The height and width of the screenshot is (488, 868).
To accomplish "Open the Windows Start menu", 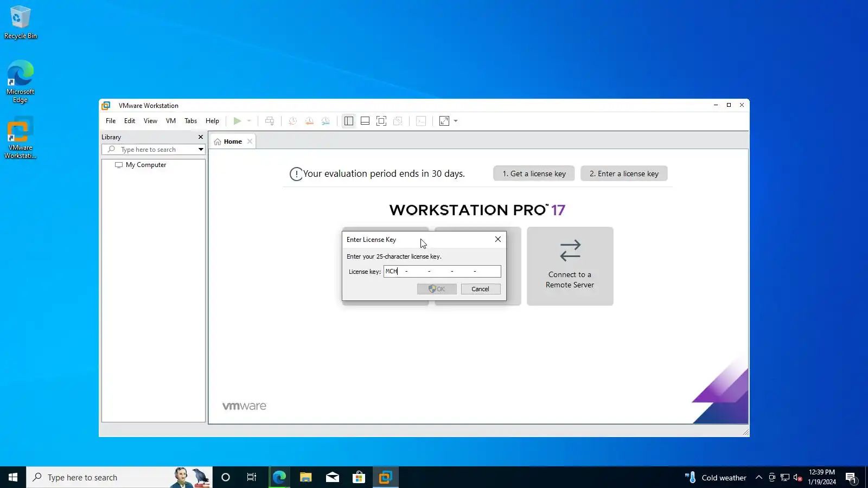I will click(13, 477).
